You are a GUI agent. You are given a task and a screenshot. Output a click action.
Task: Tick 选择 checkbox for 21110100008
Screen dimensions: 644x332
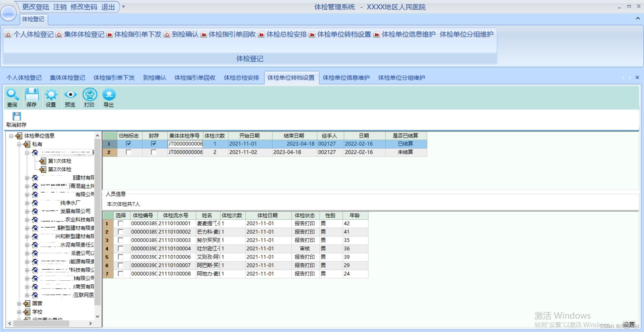(x=120, y=274)
